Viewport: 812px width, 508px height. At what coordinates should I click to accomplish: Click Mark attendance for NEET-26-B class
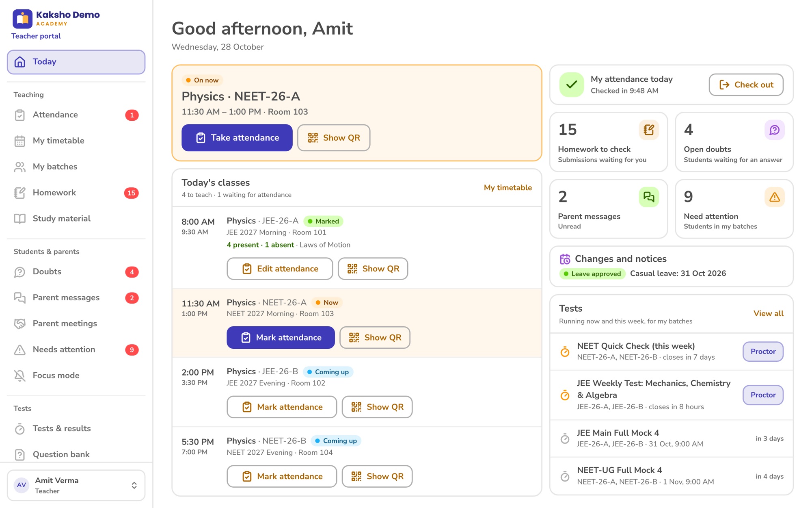pyautogui.click(x=282, y=476)
